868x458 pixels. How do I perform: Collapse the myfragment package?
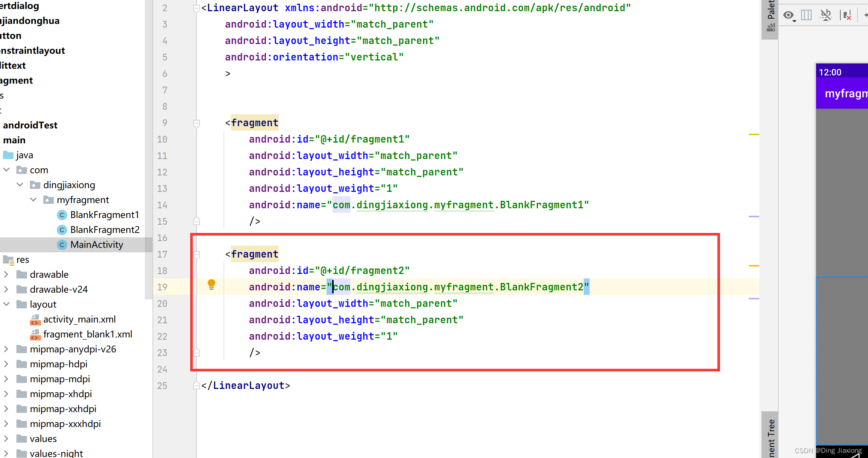pyautogui.click(x=33, y=200)
